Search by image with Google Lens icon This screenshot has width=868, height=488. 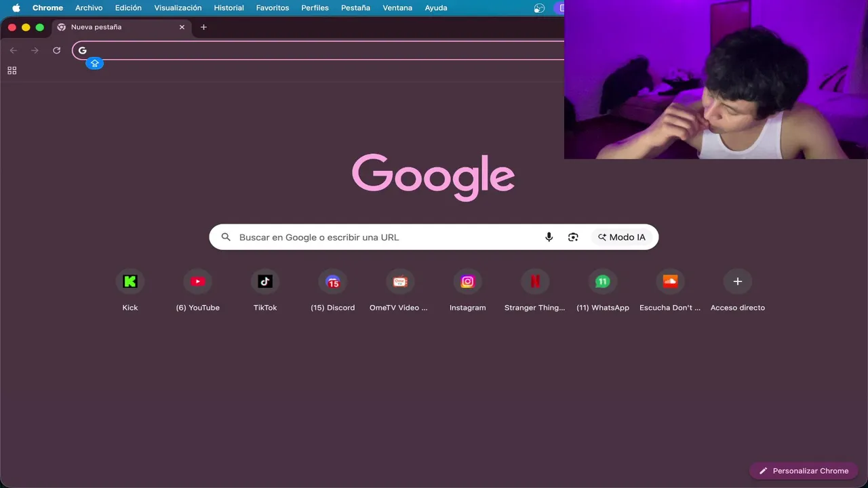[x=573, y=237]
